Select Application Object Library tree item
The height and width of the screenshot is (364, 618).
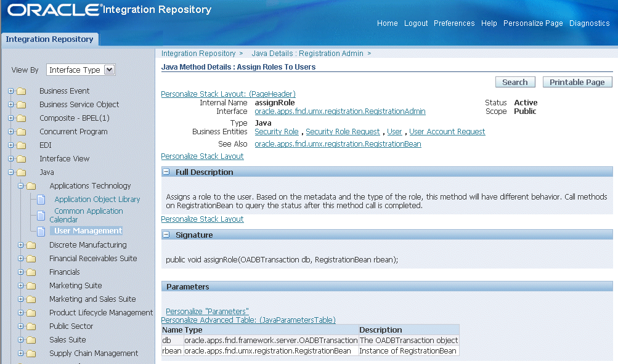97,200
